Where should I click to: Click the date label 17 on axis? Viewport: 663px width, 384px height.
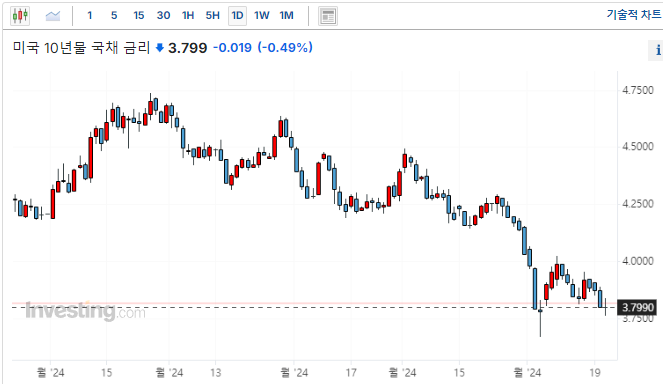351,373
